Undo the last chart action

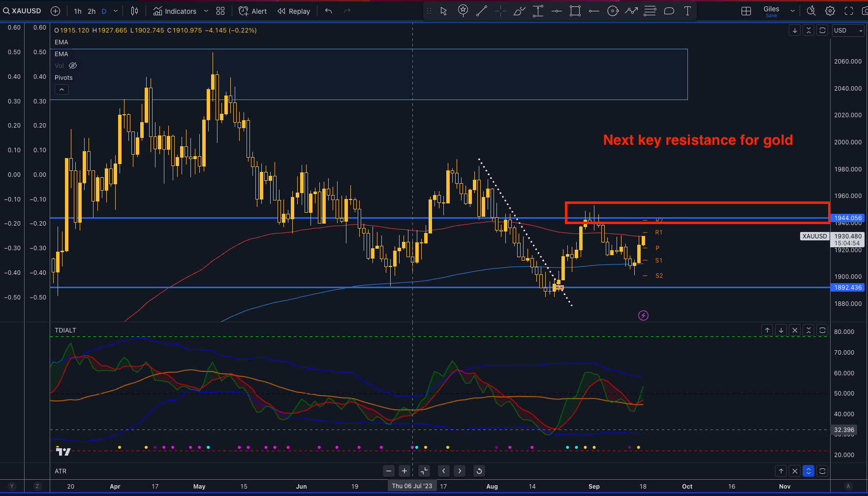329,11
